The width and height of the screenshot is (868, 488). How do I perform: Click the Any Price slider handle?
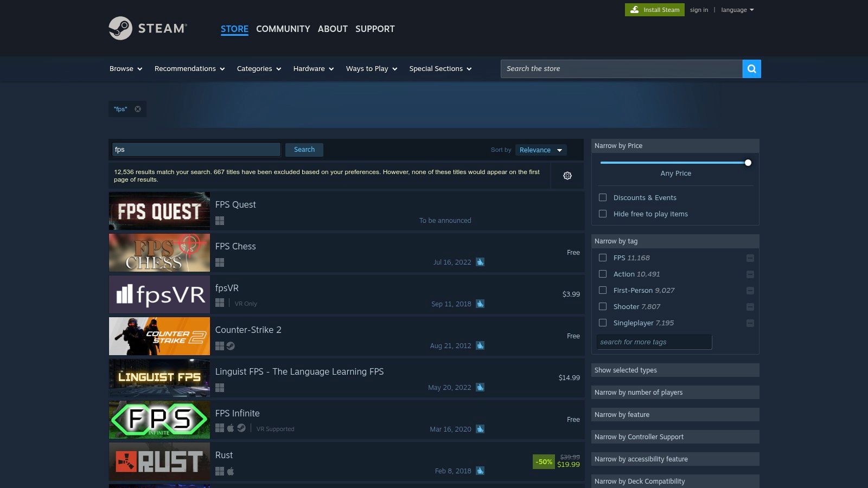point(748,162)
